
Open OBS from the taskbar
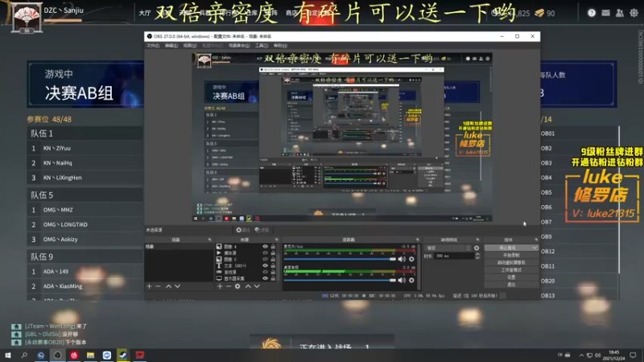[x=57, y=355]
